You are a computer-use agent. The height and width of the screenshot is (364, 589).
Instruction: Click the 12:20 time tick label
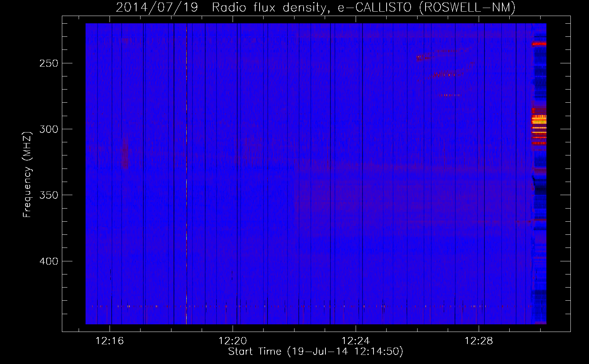tap(233, 341)
